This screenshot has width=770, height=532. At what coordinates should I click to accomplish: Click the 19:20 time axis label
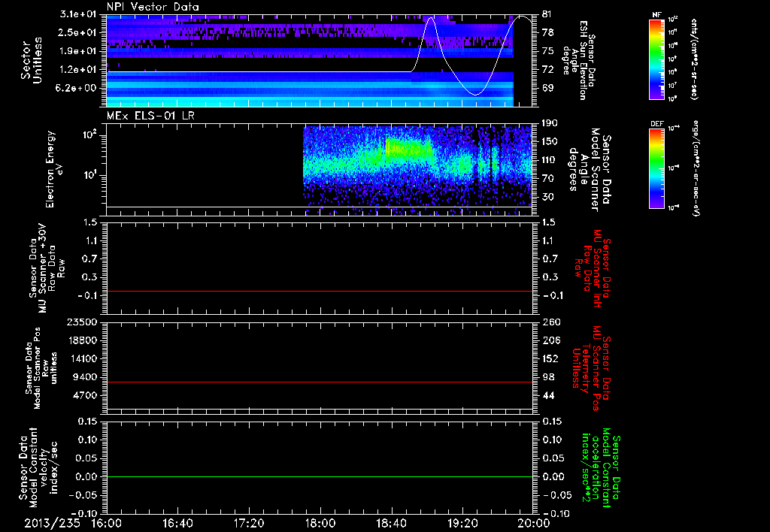pos(462,523)
